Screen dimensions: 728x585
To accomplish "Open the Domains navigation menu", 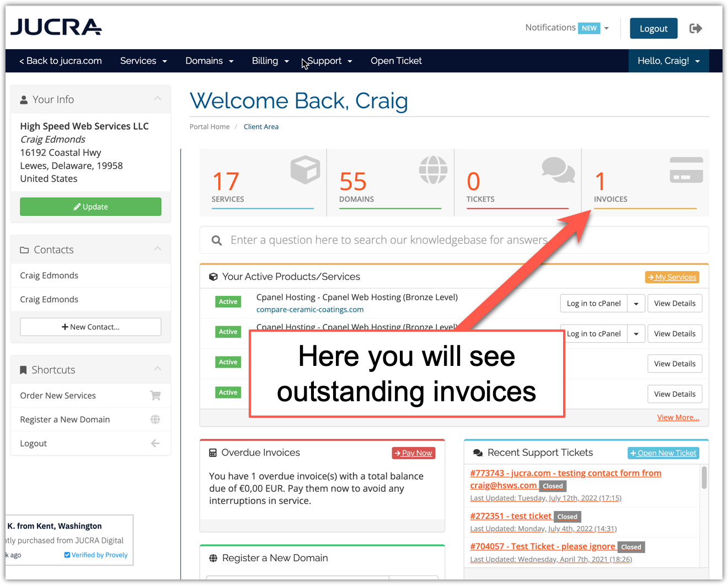I will (x=209, y=61).
